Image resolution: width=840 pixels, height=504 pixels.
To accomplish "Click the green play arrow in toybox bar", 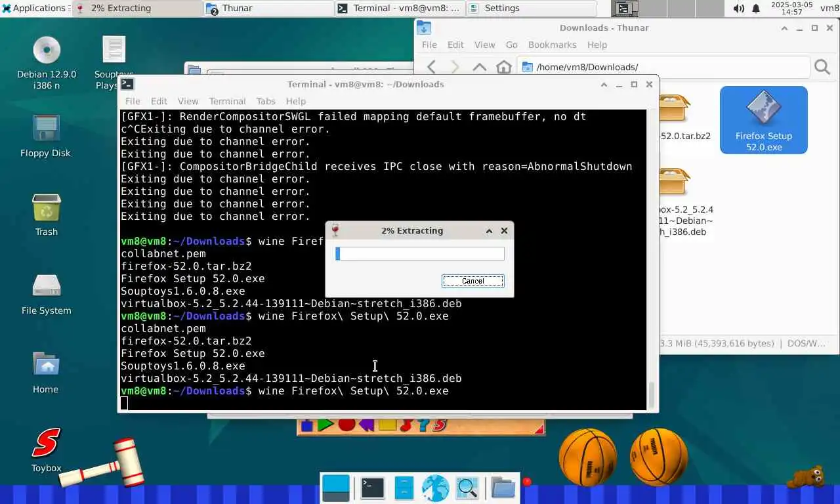I will tap(325, 425).
